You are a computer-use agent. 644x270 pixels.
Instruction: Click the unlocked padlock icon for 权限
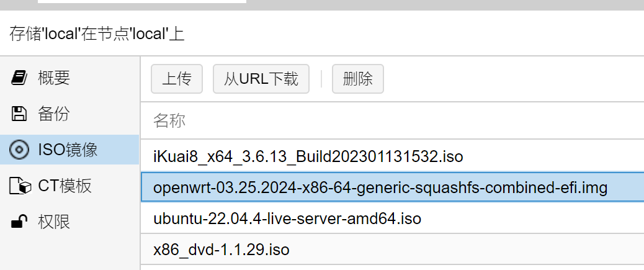19,222
